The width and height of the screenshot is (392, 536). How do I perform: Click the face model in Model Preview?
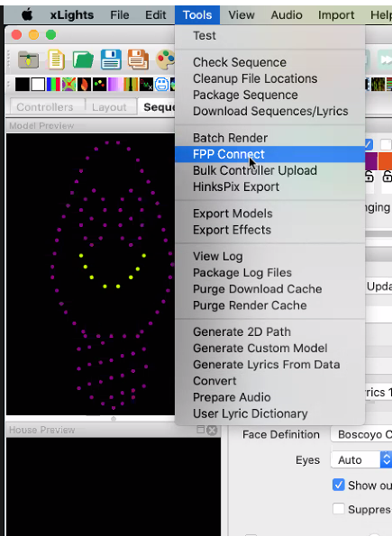pos(113,274)
